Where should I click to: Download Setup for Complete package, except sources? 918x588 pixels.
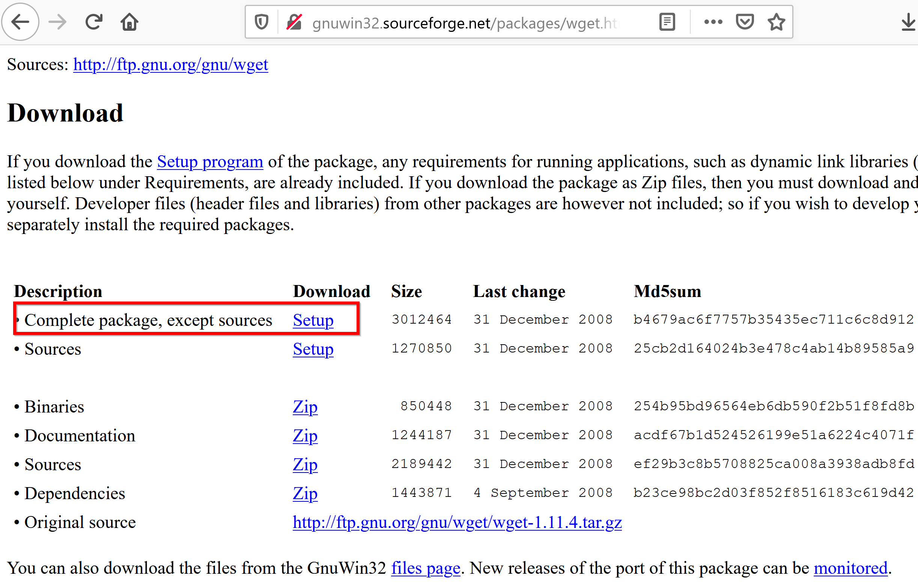pyautogui.click(x=313, y=320)
